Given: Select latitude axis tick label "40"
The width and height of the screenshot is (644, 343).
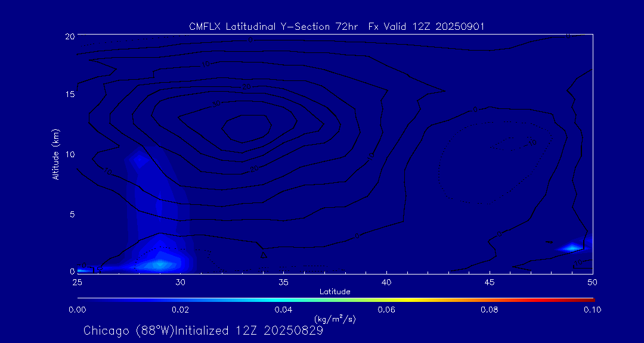Looking at the screenshot, I should pyautogui.click(x=386, y=282).
